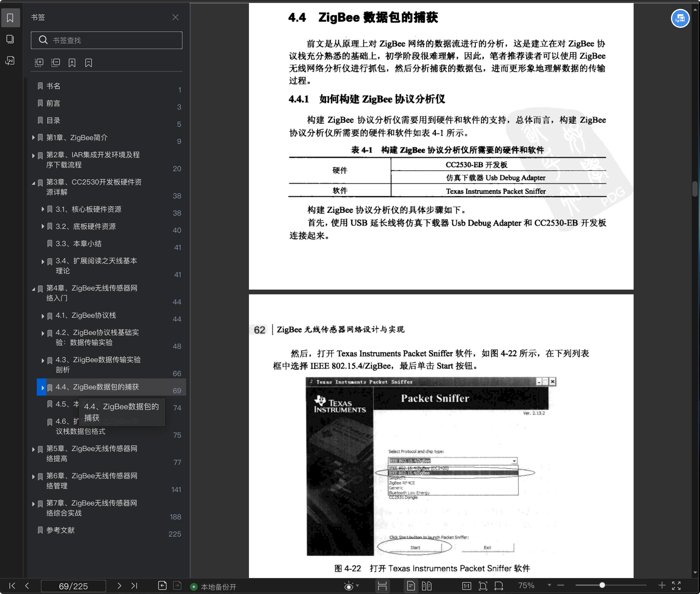The width and height of the screenshot is (700, 594).
Task: Expand 第6章、ZigBee无线传感器网络管理 bookmark
Action: (x=33, y=477)
